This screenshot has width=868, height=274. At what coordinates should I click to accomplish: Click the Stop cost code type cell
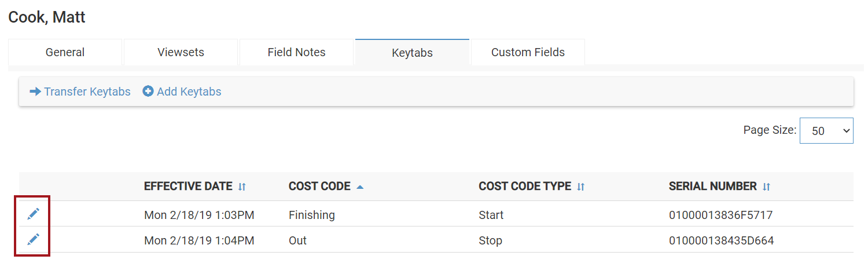[490, 240]
